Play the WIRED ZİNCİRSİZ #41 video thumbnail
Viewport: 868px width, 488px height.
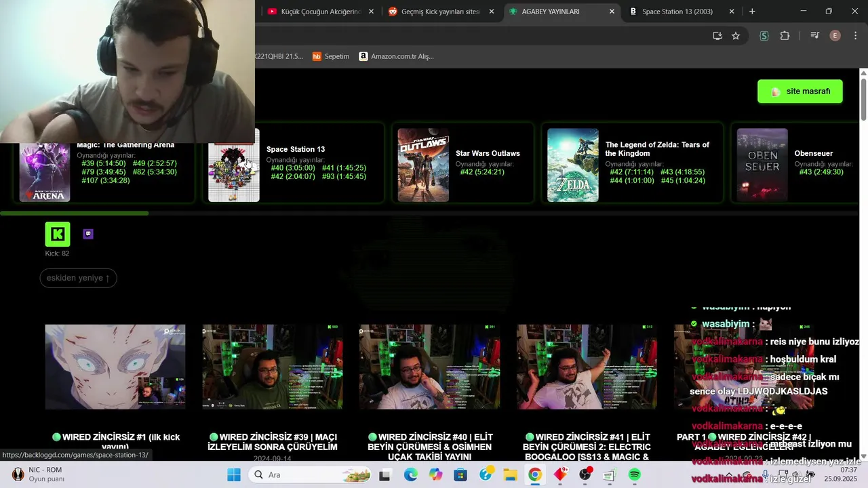point(587,367)
